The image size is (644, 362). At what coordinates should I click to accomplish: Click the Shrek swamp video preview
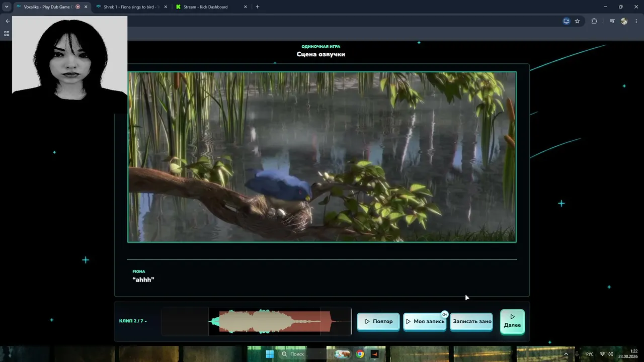point(322,157)
